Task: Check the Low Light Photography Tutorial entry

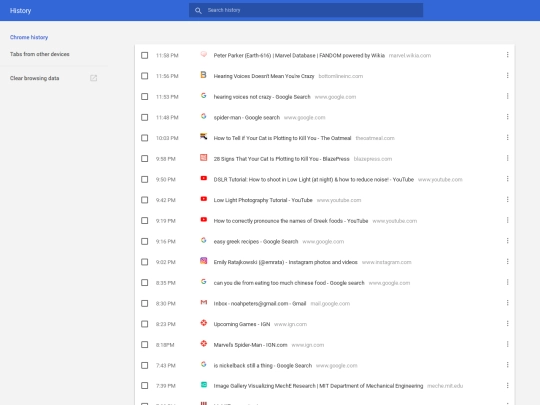Action: click(x=145, y=200)
